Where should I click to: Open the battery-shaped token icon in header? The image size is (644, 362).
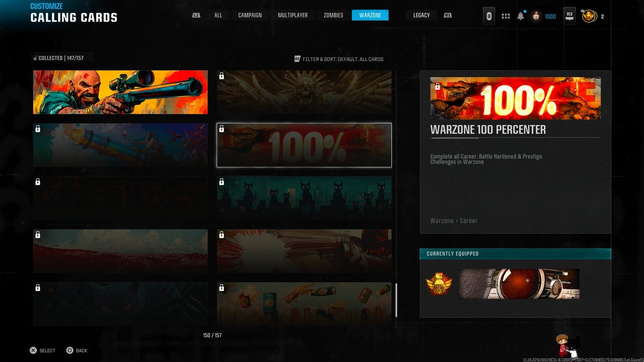[489, 16]
